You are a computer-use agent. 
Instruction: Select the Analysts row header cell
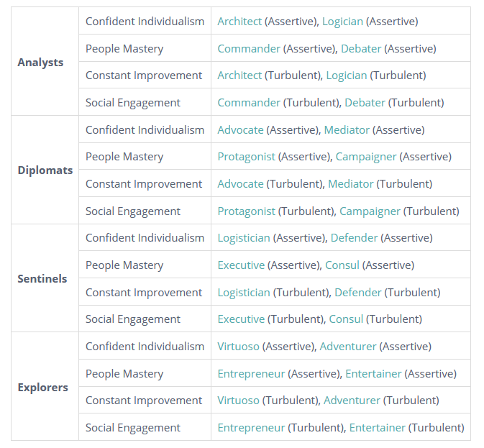pos(45,61)
